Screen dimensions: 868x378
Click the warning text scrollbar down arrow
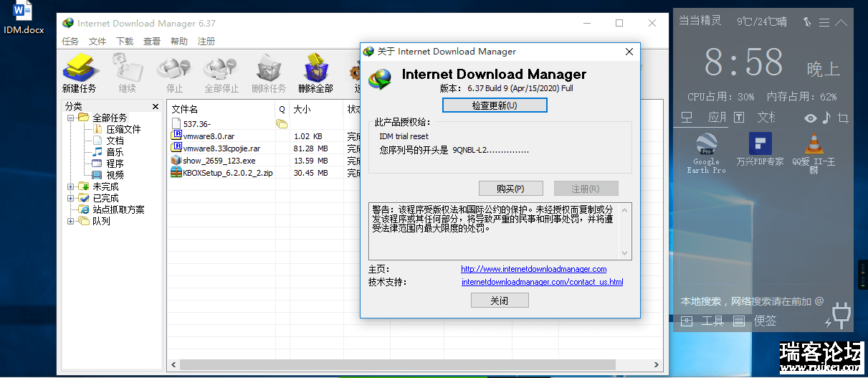click(x=625, y=252)
